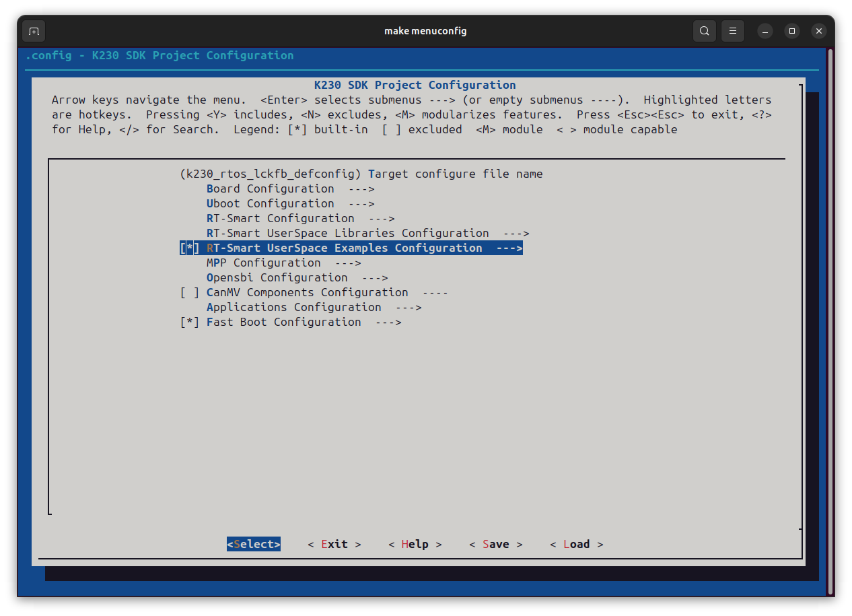This screenshot has height=616, width=852.
Task: Expand arrow after Uboot Configuration
Action: click(361, 203)
